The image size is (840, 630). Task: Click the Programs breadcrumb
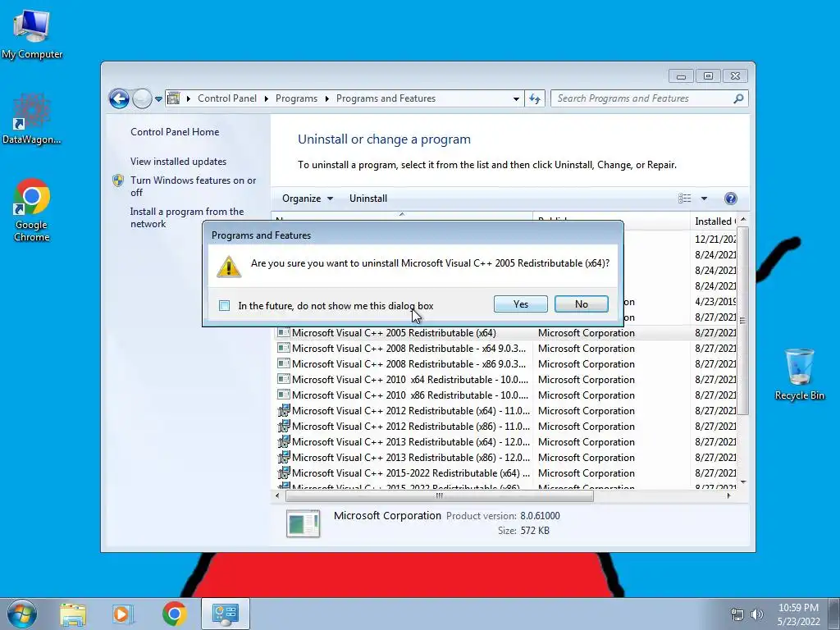click(x=296, y=98)
